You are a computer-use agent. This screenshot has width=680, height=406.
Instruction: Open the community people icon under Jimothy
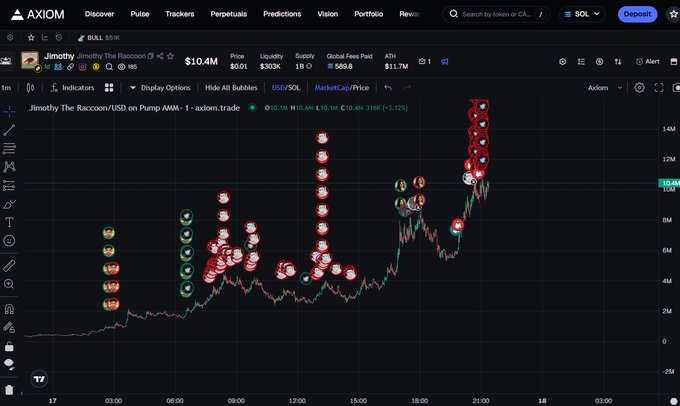coord(58,67)
